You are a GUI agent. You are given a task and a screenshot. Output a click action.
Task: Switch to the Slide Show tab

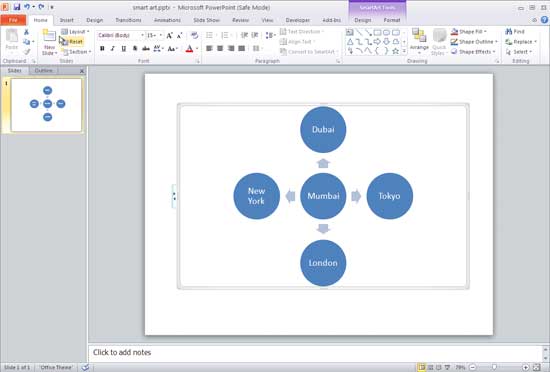coord(206,20)
